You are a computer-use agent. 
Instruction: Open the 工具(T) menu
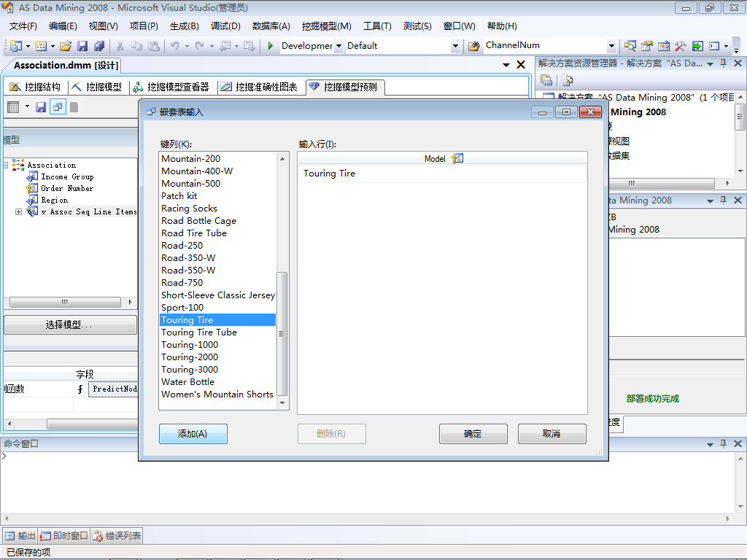(x=377, y=26)
